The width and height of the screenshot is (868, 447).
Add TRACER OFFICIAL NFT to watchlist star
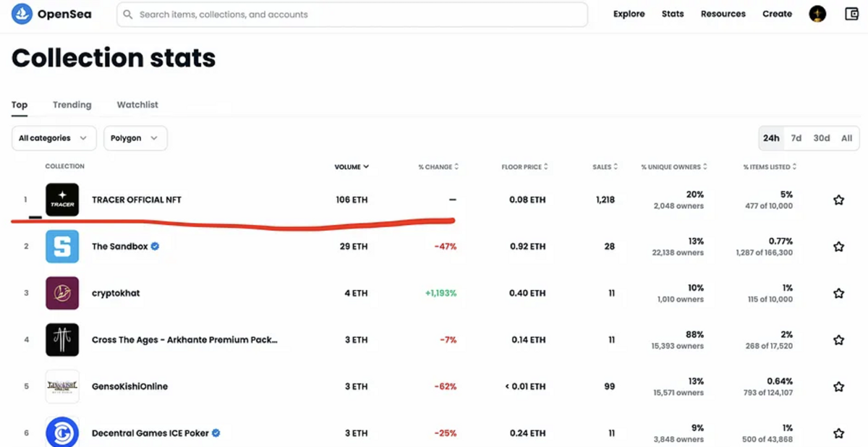(x=838, y=200)
